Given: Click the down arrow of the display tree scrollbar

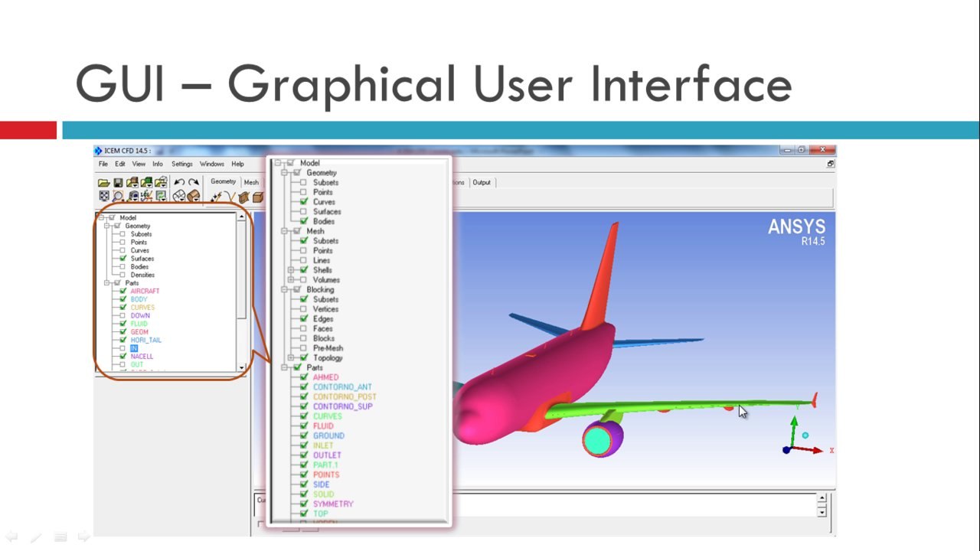Looking at the screenshot, I should click(242, 368).
